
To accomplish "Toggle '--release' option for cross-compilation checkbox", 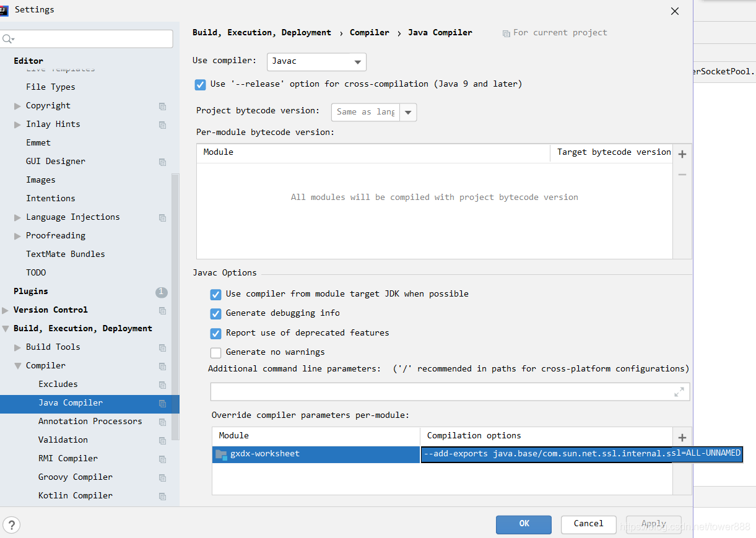I will [x=200, y=84].
